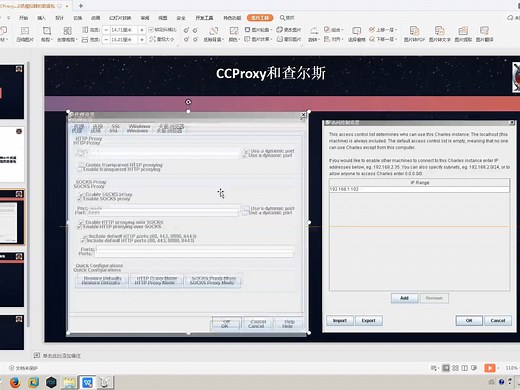
Task: Open the Security (安全) ribbon tab
Action: [x=181, y=18]
